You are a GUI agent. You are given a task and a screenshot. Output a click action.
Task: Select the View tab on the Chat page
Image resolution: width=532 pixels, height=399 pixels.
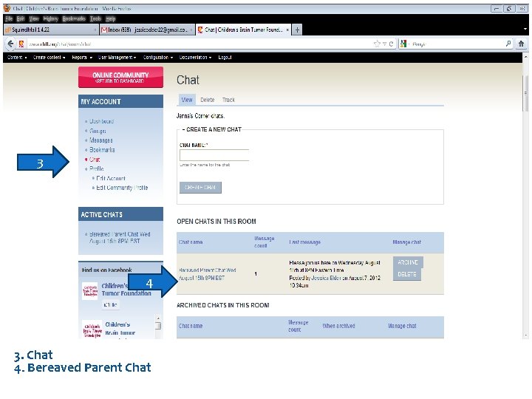tap(187, 100)
